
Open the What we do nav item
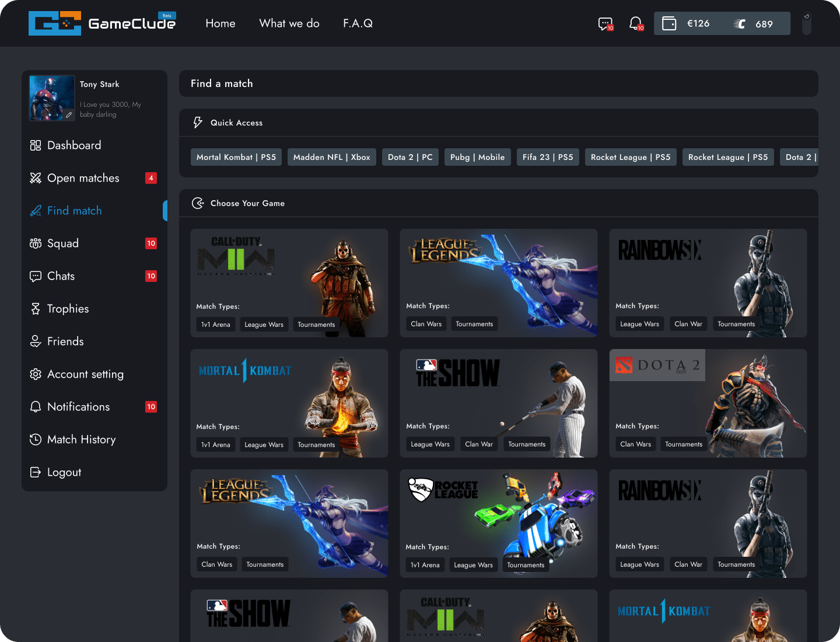(x=289, y=23)
